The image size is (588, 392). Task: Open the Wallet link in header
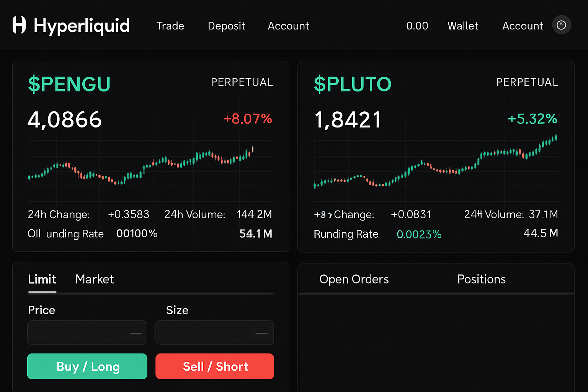(463, 26)
